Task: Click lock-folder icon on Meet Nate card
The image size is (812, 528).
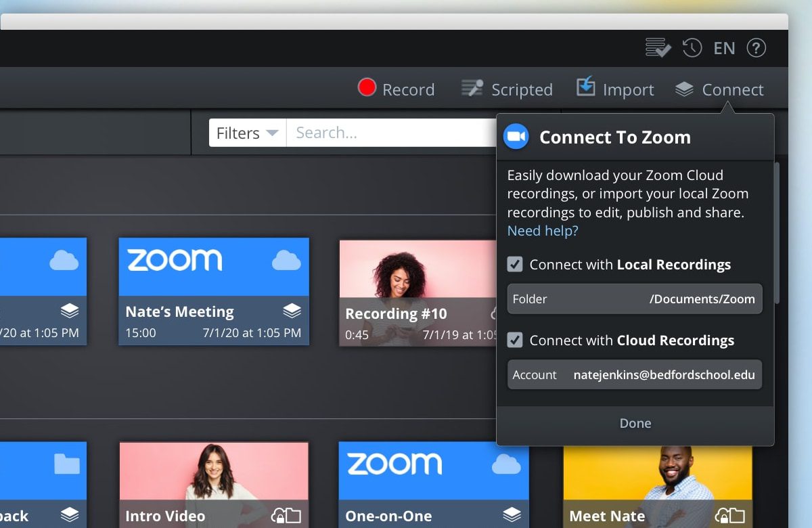Action: click(729, 516)
